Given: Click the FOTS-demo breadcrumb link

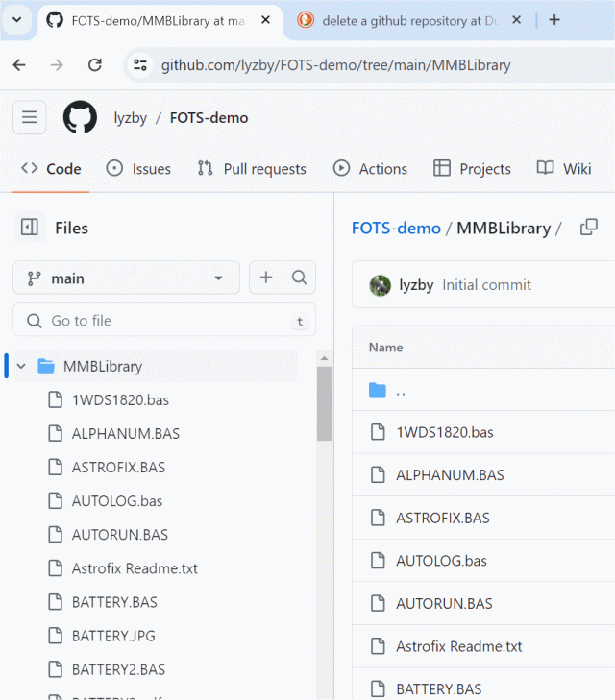Looking at the screenshot, I should tap(396, 228).
